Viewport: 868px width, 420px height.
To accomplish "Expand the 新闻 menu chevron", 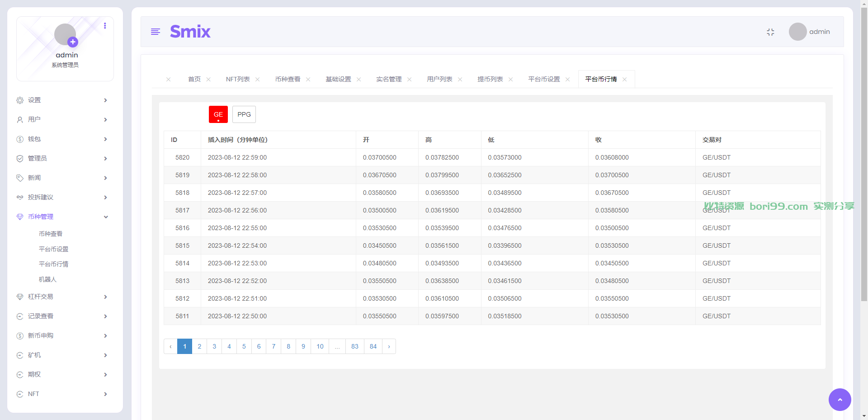I will coord(105,178).
